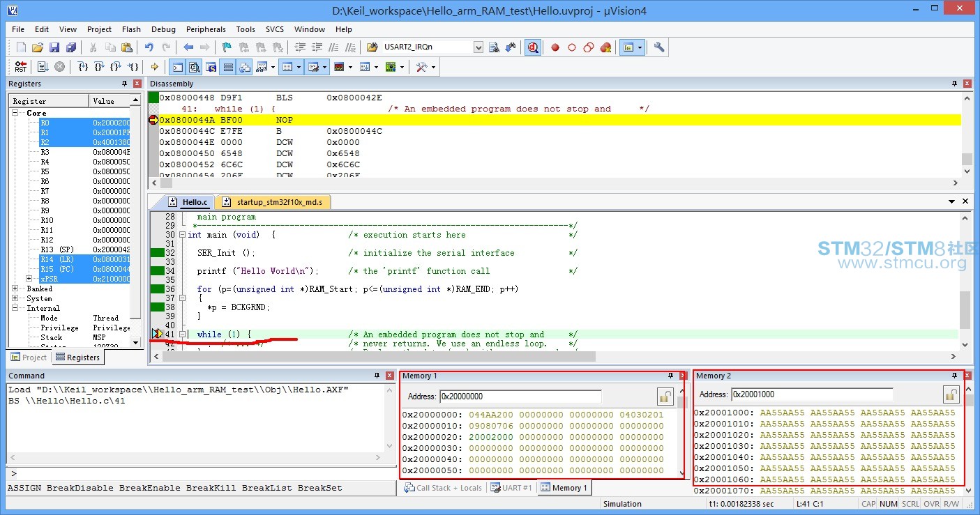Image resolution: width=980 pixels, height=515 pixels.
Task: Paste from clipboard using the toolbar icon
Action: click(126, 47)
